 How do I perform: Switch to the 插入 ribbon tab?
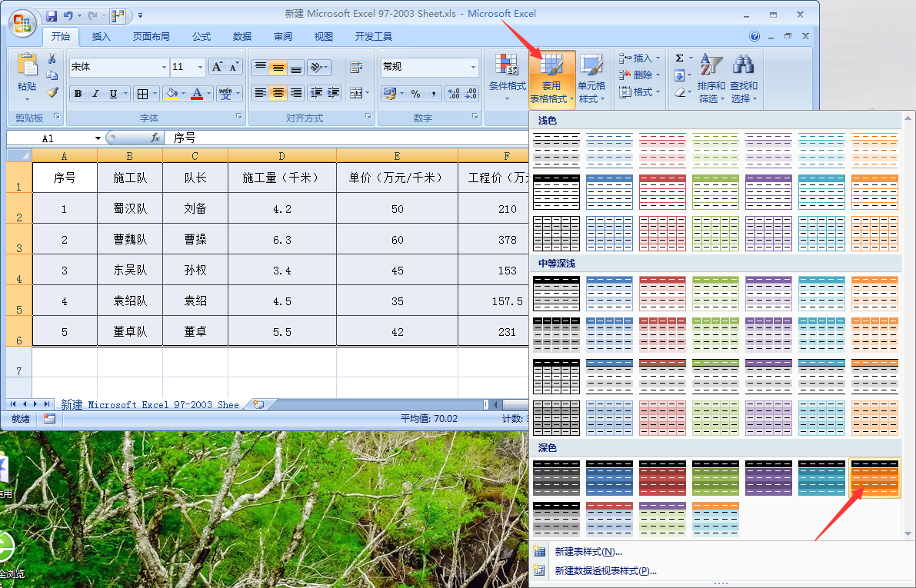(x=101, y=36)
